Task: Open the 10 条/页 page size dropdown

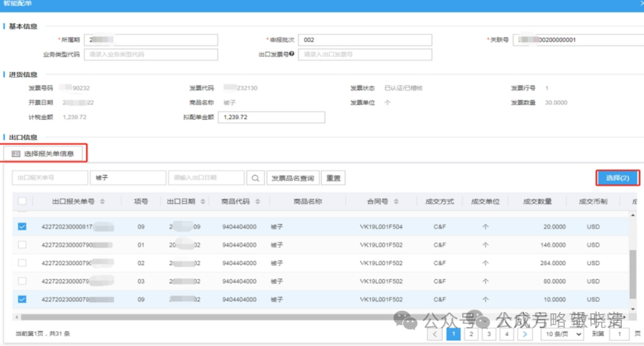Action: [x=562, y=334]
